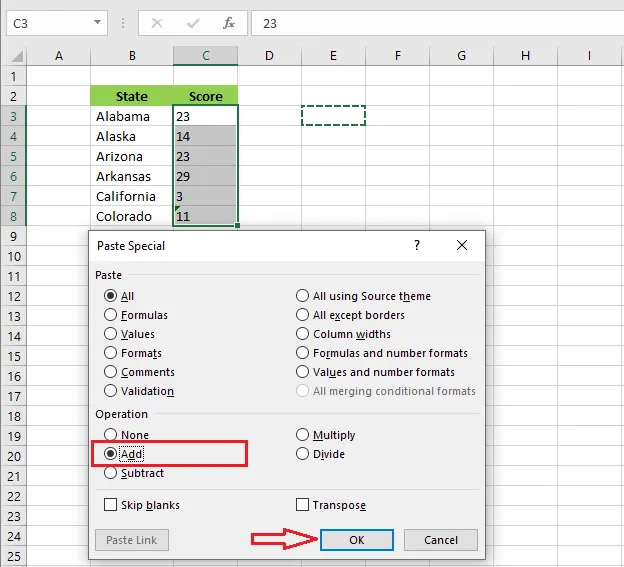Click the Colorado cell
The height and width of the screenshot is (567, 624).
click(132, 216)
